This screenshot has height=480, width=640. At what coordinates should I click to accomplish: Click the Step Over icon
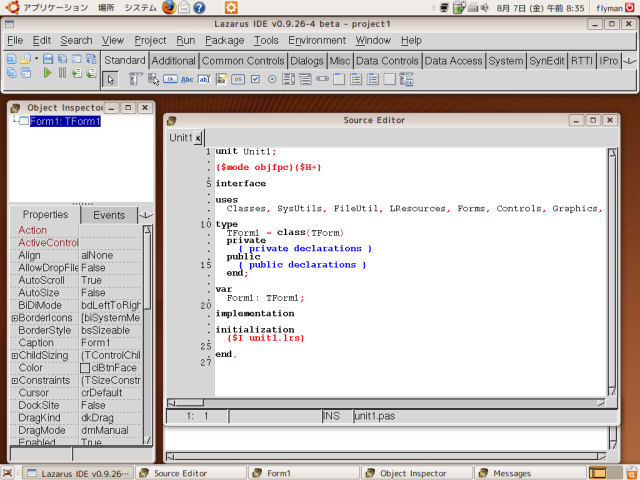click(x=91, y=73)
